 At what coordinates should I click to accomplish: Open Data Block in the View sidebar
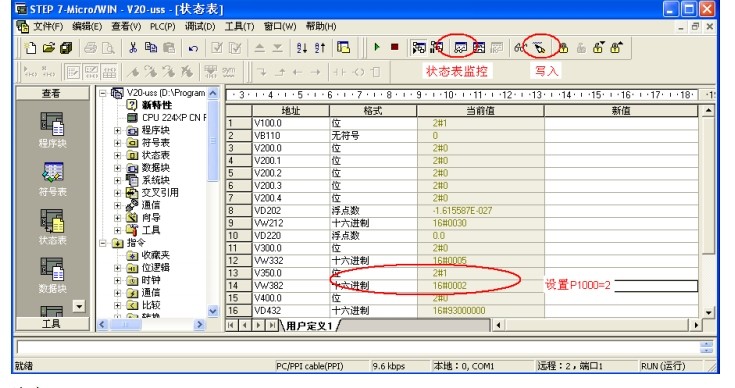pos(52,275)
